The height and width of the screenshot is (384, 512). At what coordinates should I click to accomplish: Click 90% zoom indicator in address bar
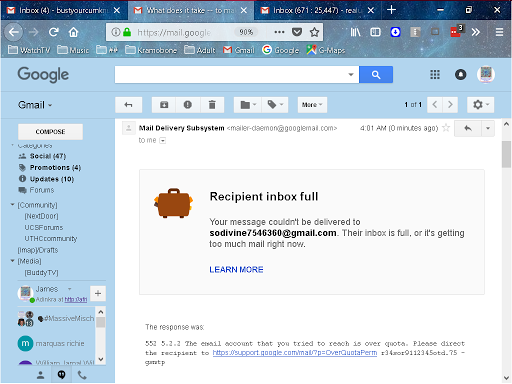coord(246,32)
